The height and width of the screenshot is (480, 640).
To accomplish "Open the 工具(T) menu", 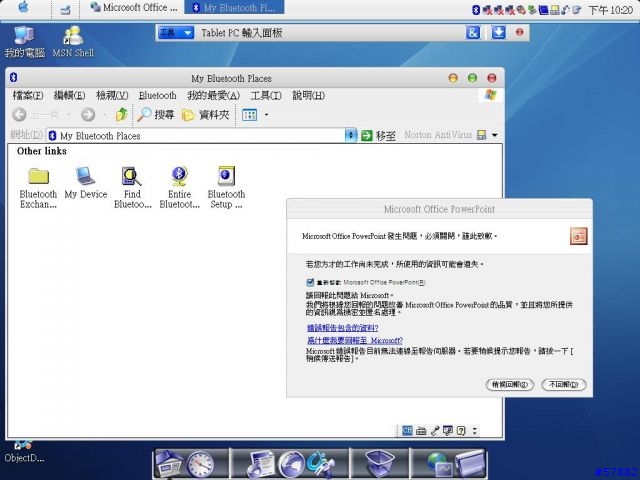I will (x=266, y=96).
